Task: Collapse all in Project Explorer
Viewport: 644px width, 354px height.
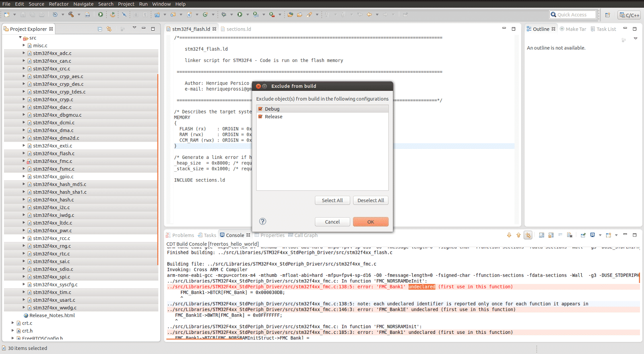Action: 100,29
